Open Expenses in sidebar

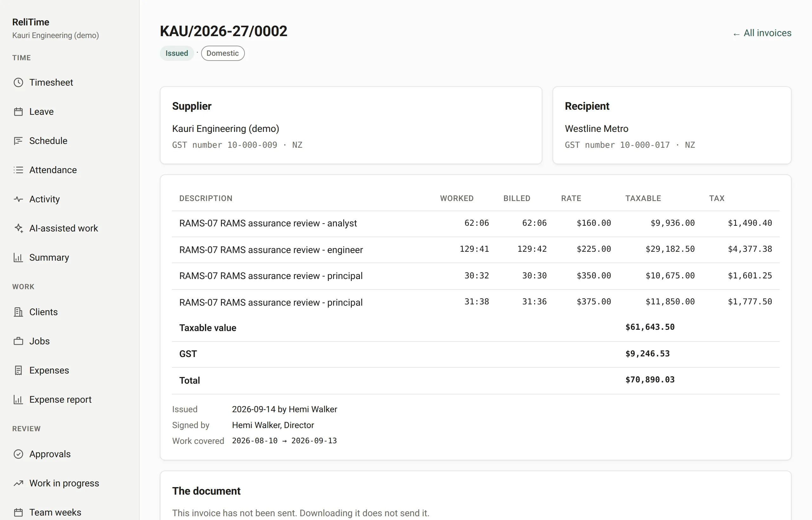tap(49, 370)
